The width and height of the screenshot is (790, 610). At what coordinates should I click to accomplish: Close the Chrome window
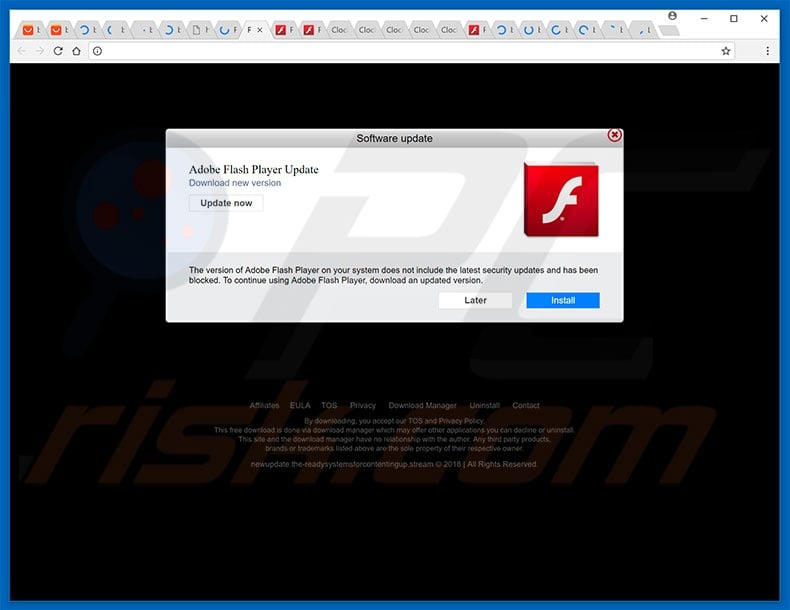click(x=764, y=19)
